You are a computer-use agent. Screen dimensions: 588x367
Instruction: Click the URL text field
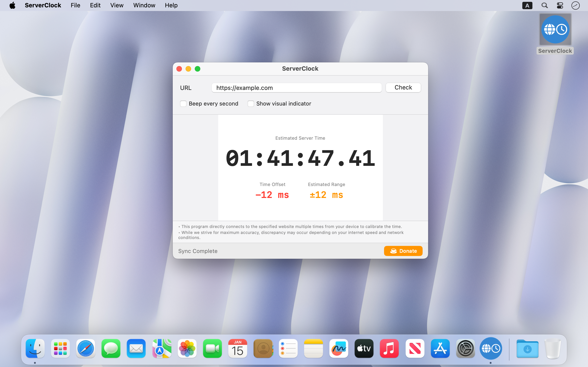coord(297,88)
